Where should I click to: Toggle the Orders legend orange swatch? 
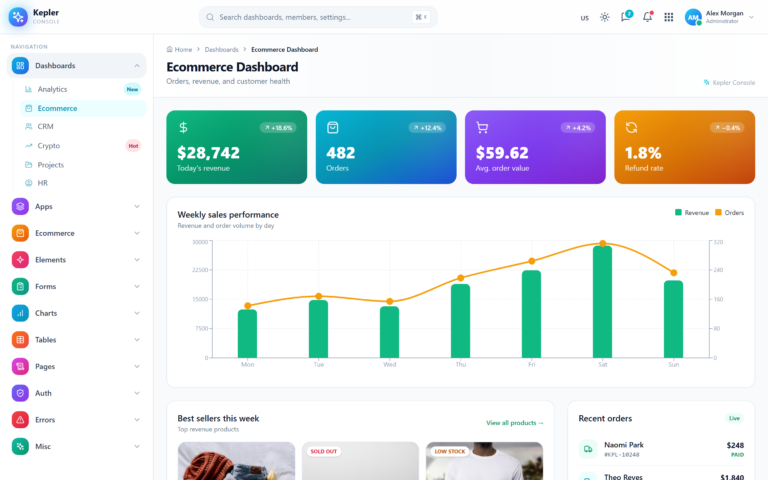tap(718, 212)
